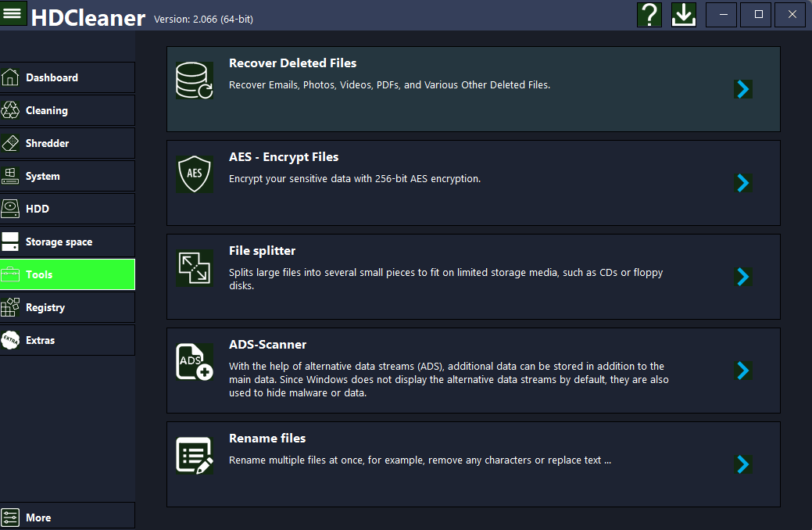This screenshot has height=530, width=812.
Task: Navigate to the HDD section
Action: (x=67, y=209)
